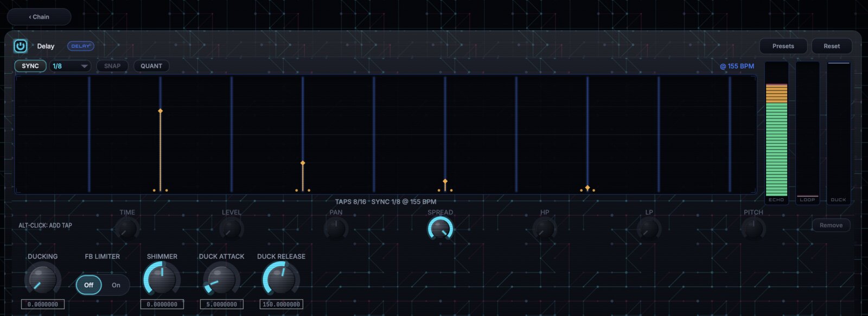
Task: Click the DUCKING knob
Action: [x=43, y=280]
